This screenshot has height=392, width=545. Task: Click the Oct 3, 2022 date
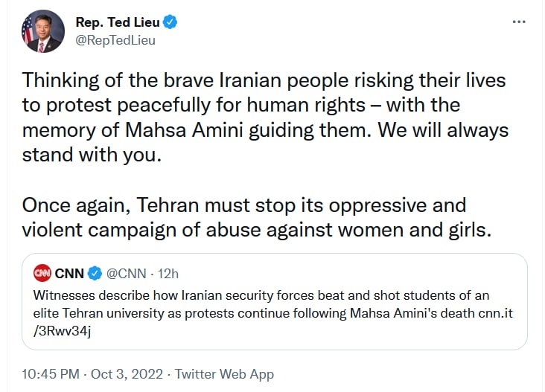tap(126, 374)
